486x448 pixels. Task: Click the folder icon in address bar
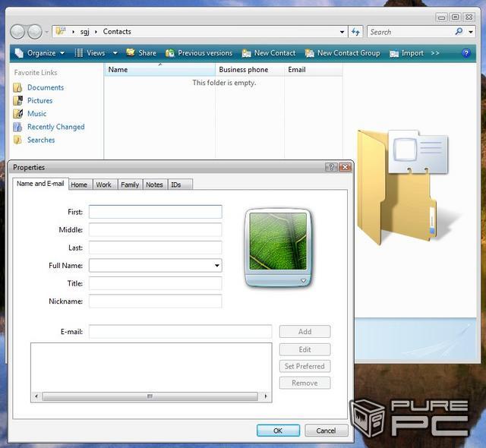point(61,31)
